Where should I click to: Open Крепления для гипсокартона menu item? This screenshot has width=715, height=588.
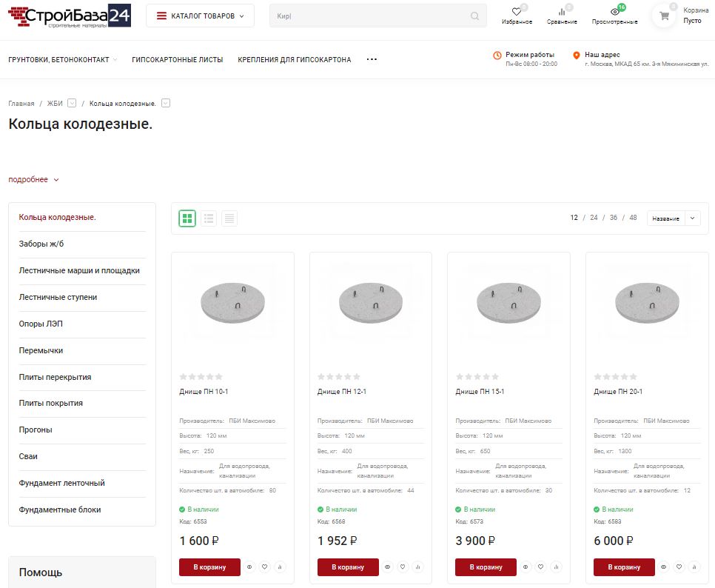(x=294, y=60)
